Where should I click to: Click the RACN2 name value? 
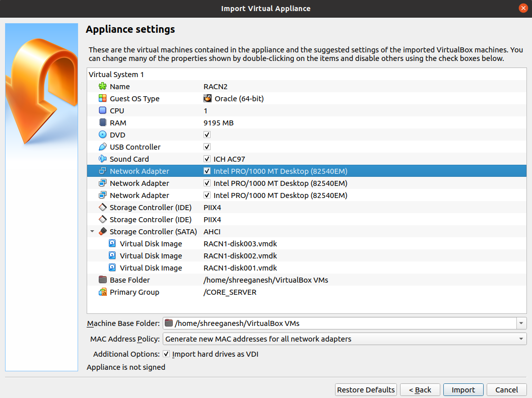(216, 87)
